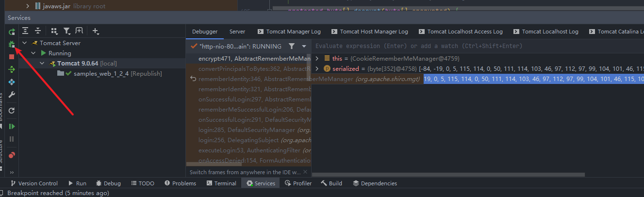Click Open in New Tab icon

(80, 31)
